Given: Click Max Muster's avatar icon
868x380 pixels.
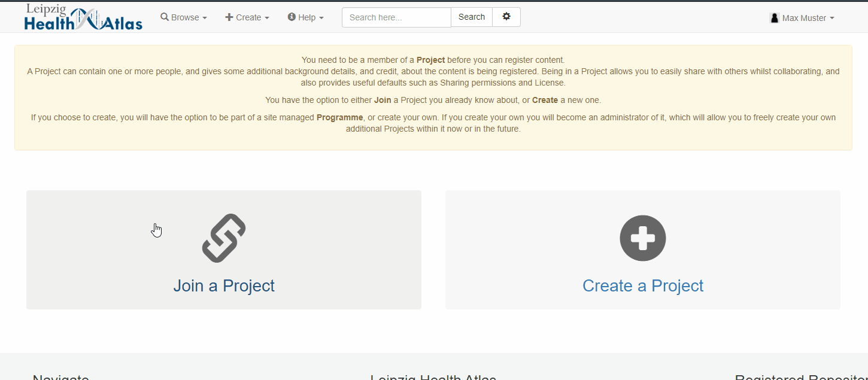Looking at the screenshot, I should click(x=775, y=18).
